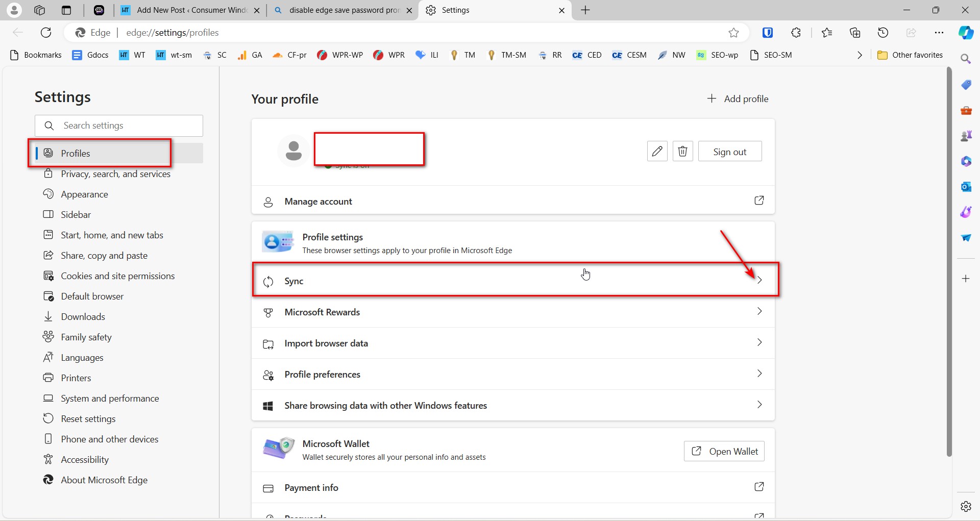Open the Bitwarden extension icon
Viewport: 980px width, 521px height.
[767, 33]
